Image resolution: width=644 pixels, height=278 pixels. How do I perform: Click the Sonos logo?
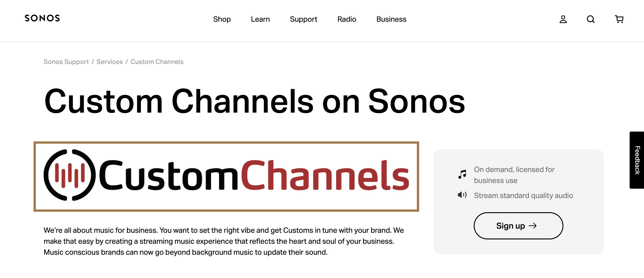(x=42, y=18)
